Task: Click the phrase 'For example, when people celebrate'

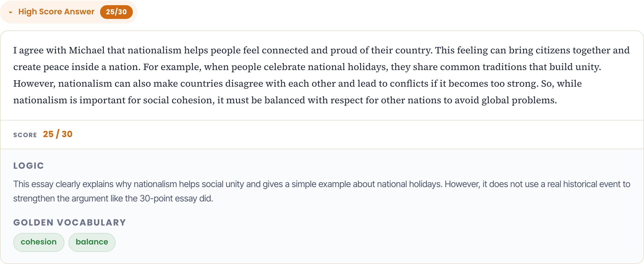Action: pyautogui.click(x=224, y=67)
